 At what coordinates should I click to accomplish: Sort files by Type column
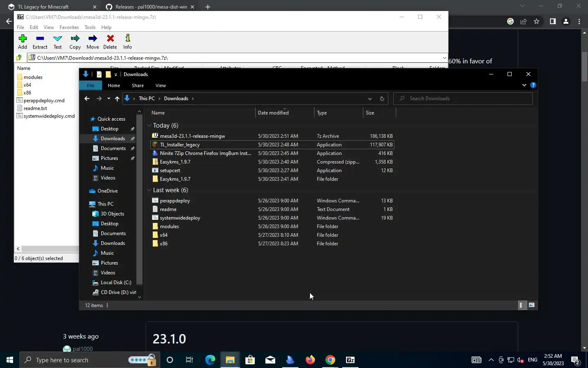click(x=339, y=113)
